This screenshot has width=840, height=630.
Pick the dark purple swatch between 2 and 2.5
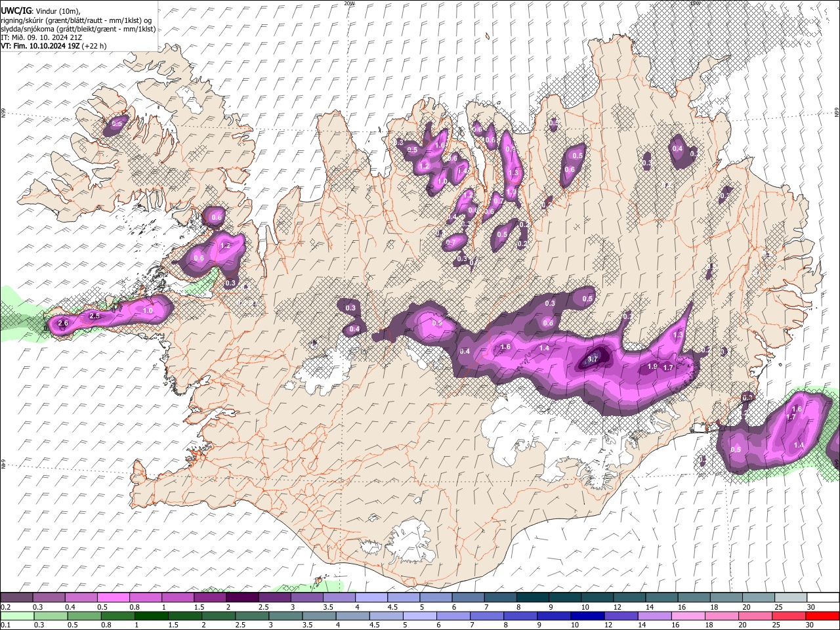tap(242, 598)
